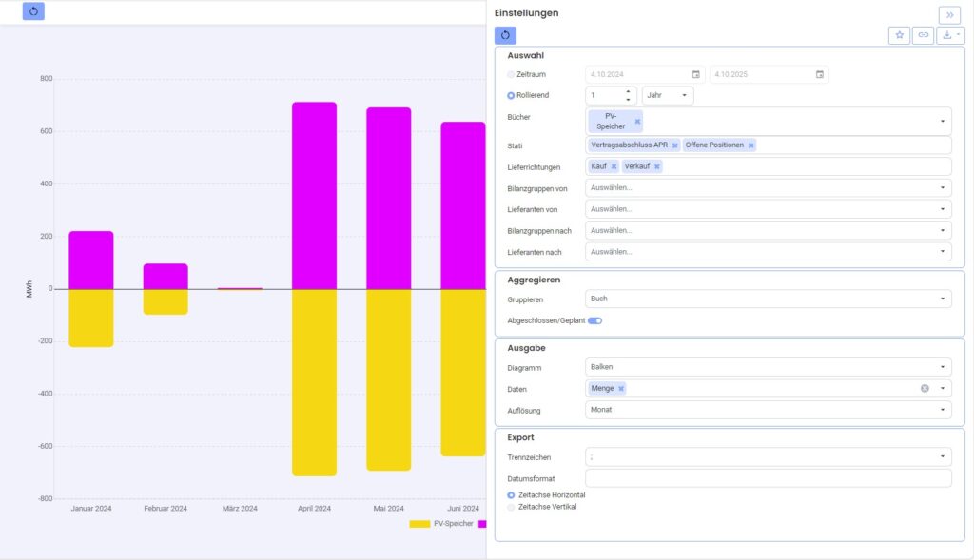Image resolution: width=974 pixels, height=560 pixels.
Task: Collapse the settings panel with double-chevron icon
Action: 950,15
